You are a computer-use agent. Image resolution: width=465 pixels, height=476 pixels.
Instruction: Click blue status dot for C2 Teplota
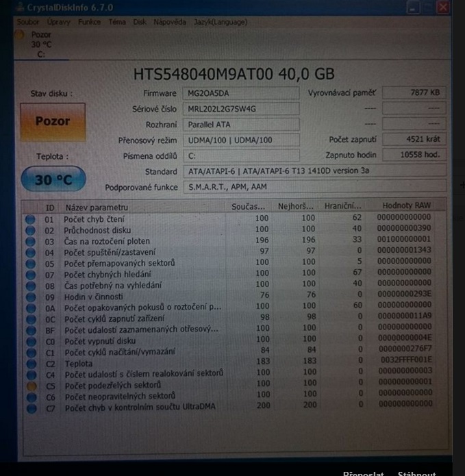tap(32, 364)
